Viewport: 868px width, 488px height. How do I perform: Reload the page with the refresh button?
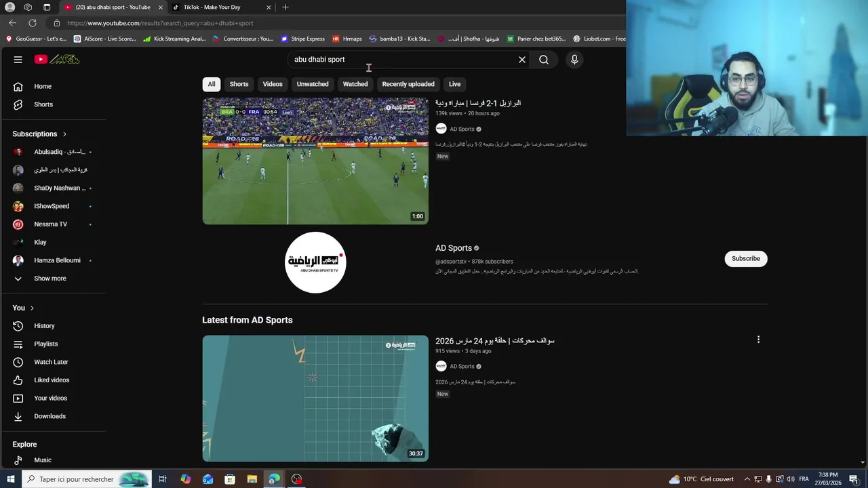click(x=32, y=23)
